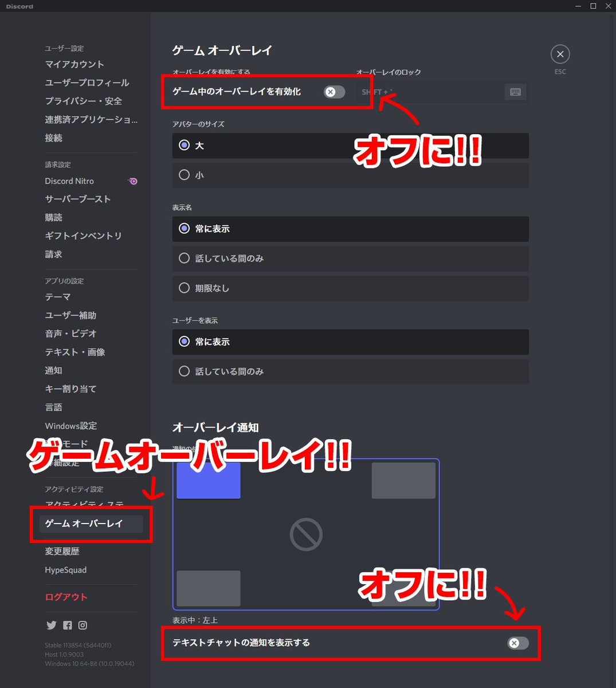Click the Nitro badge icon beside Discord Nitro

click(x=133, y=181)
